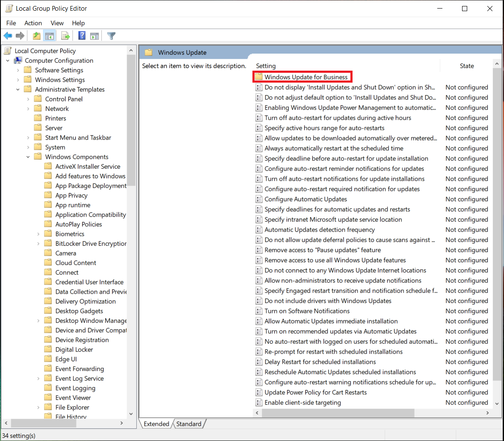Select Remove access to Pause updates feature
This screenshot has width=504, height=441.
(323, 250)
